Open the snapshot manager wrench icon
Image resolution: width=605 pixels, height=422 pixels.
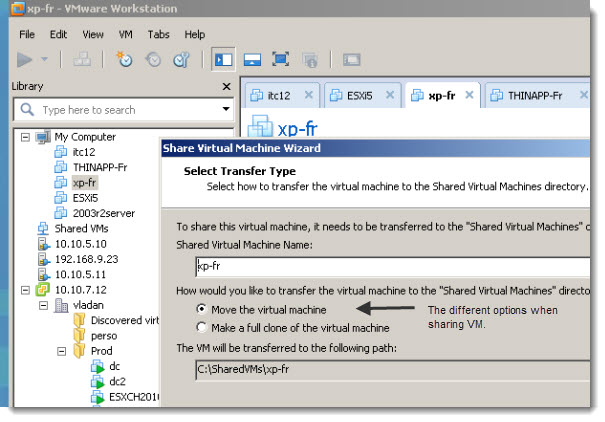181,59
